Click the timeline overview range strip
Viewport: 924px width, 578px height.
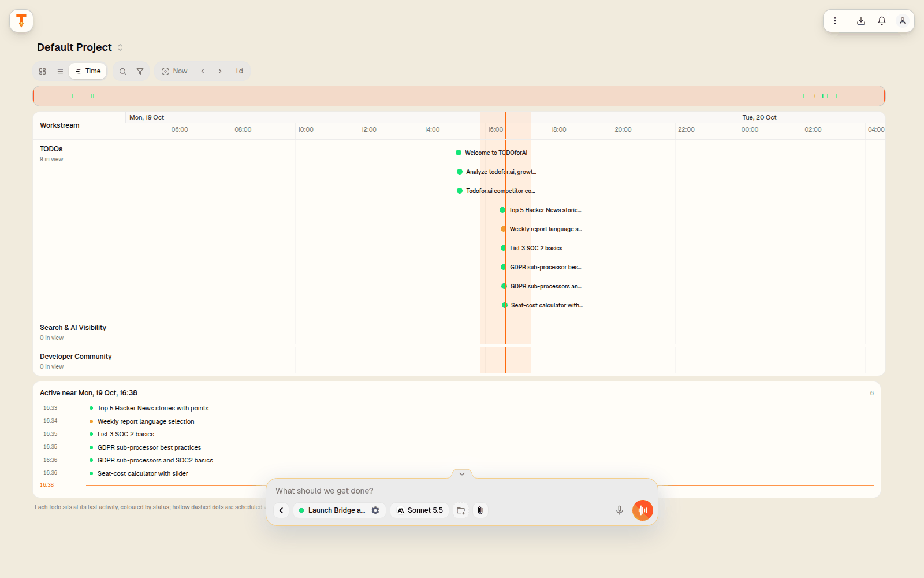pyautogui.click(x=459, y=96)
